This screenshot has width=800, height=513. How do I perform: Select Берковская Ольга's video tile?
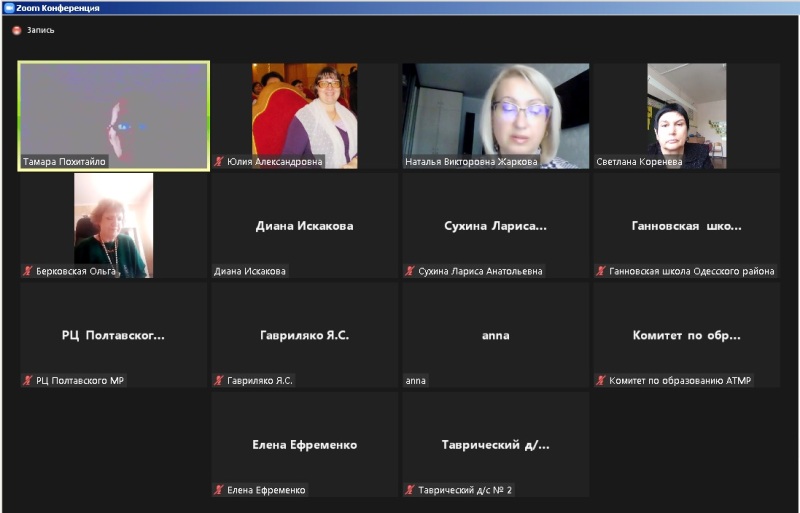[114, 226]
